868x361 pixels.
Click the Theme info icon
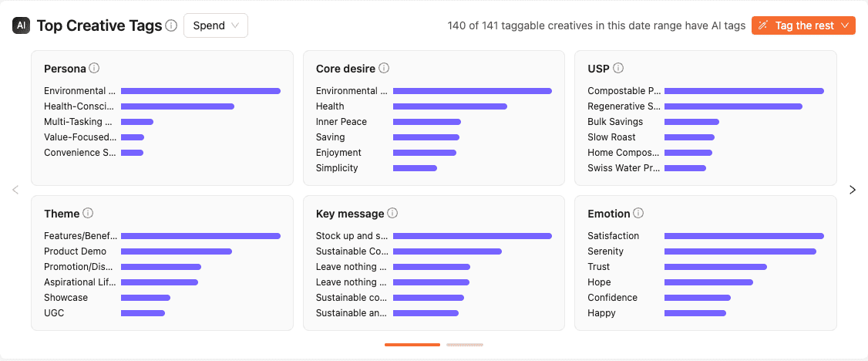coord(88,213)
